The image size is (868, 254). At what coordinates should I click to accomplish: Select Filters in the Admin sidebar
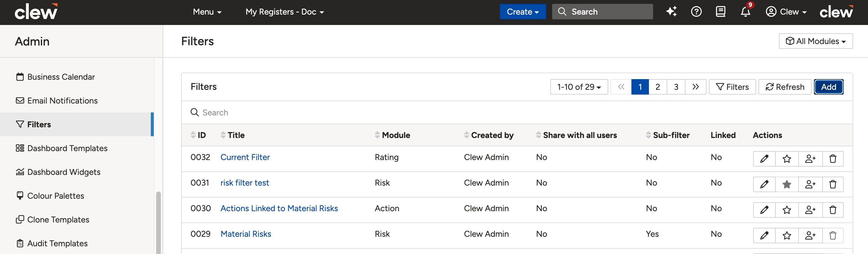coord(77,124)
